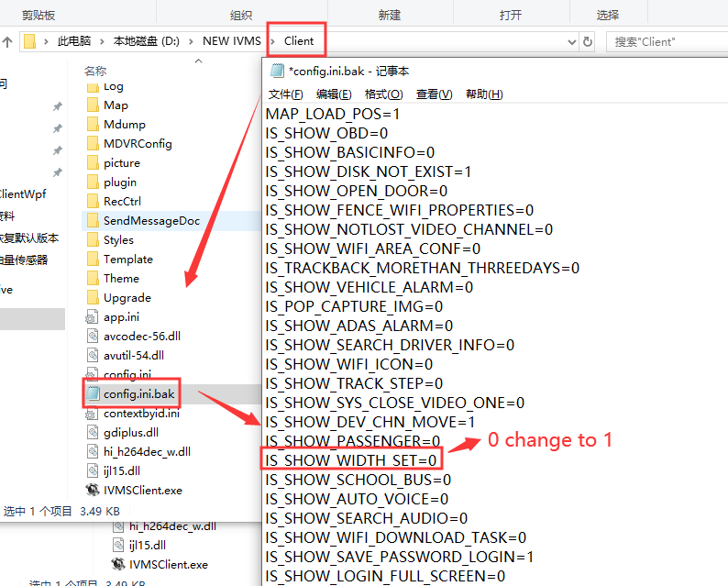Viewport: 728px width, 586px height.
Task: Open the 格式(O) menu in Notepad
Action: (x=383, y=94)
